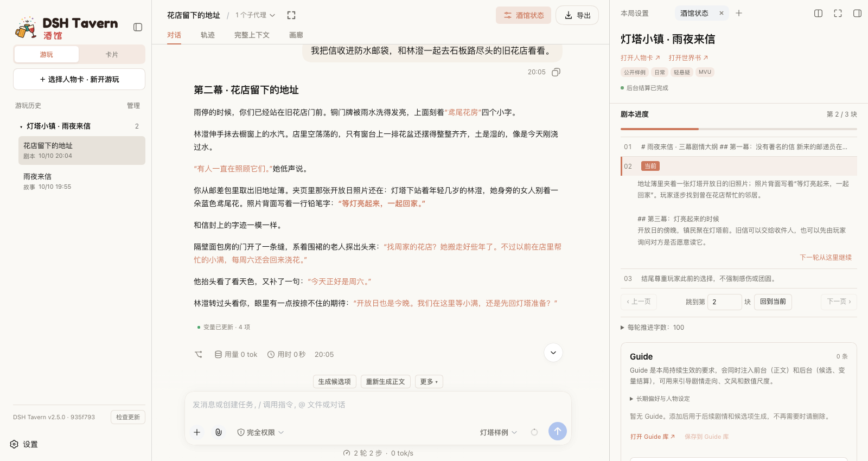Switch to 卡片 mode
Screen dimensions: 868x461
112,54
